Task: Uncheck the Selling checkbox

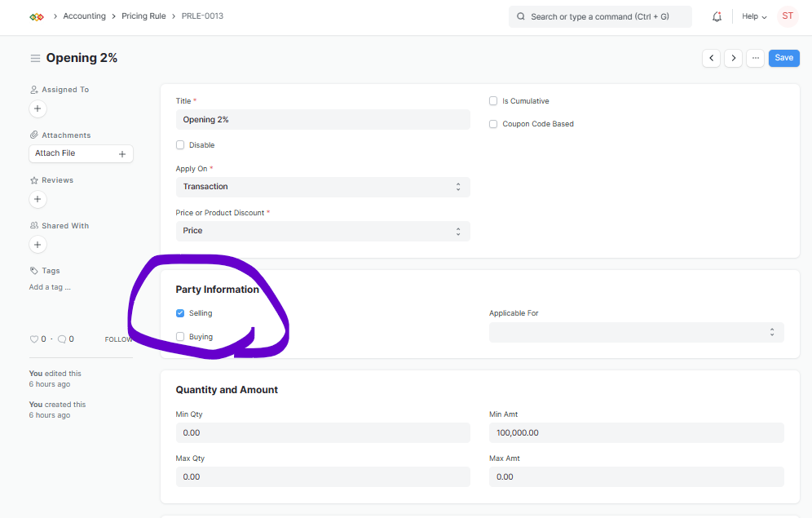Action: [180, 313]
